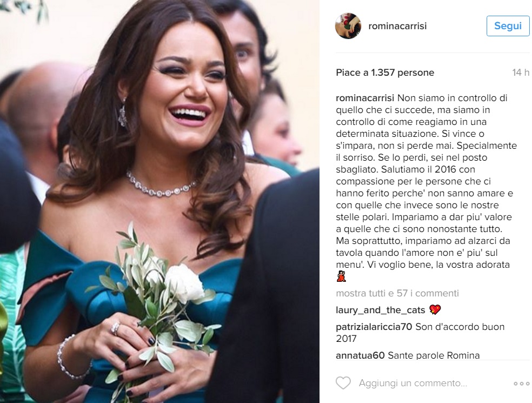
Task: Open rominacarrisi profile picture avatar
Action: [x=348, y=26]
